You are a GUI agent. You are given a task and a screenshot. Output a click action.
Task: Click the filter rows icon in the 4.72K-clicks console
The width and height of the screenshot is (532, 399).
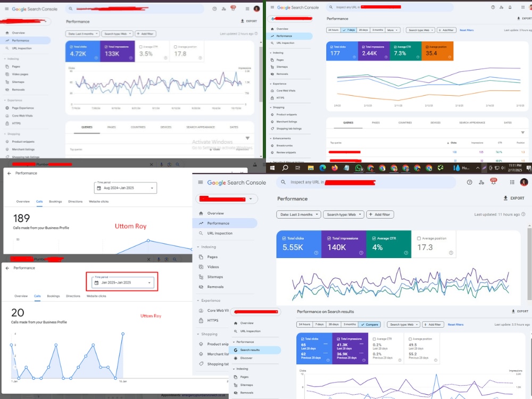pyautogui.click(x=248, y=138)
